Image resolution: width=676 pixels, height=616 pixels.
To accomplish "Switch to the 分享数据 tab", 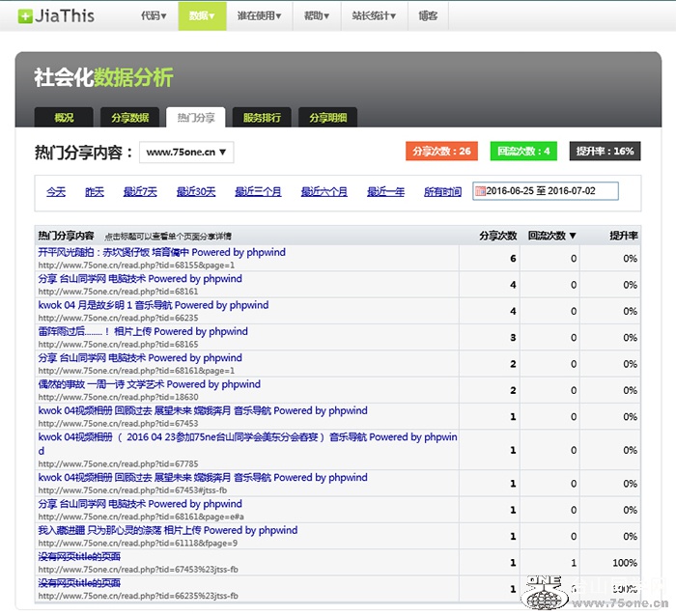I will point(129,118).
